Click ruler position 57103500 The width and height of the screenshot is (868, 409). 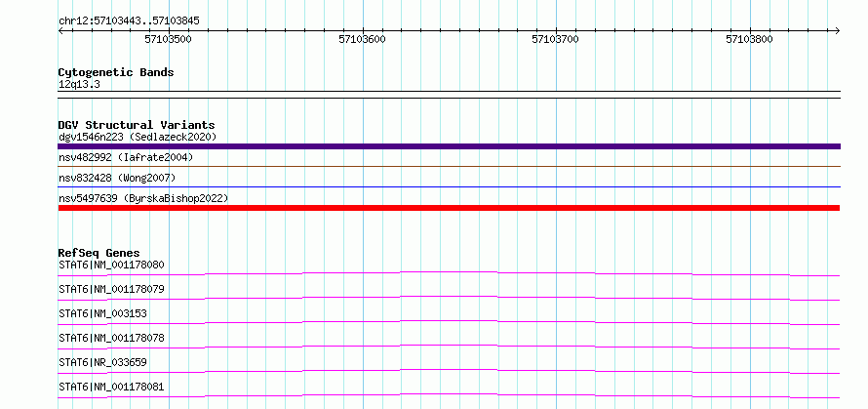point(168,39)
